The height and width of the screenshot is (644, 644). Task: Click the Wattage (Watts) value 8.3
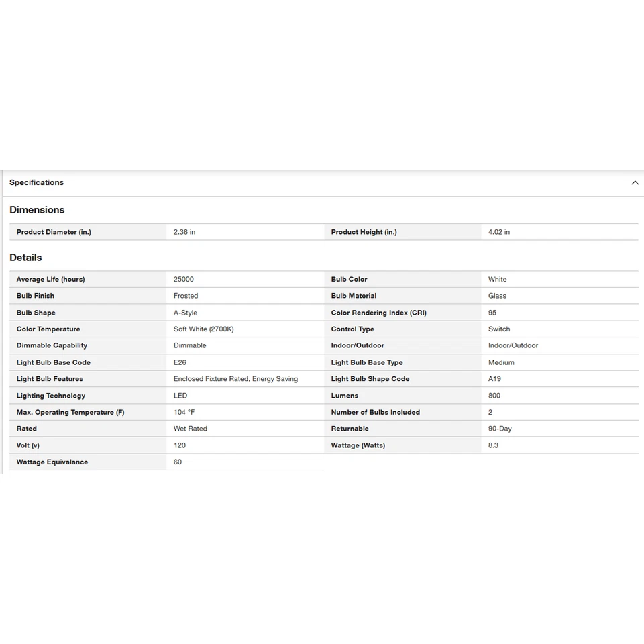[x=493, y=445]
